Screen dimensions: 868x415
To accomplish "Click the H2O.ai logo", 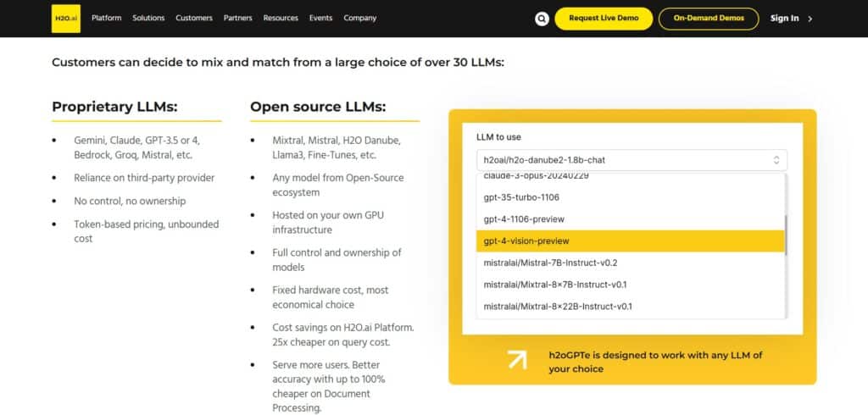I will click(66, 19).
